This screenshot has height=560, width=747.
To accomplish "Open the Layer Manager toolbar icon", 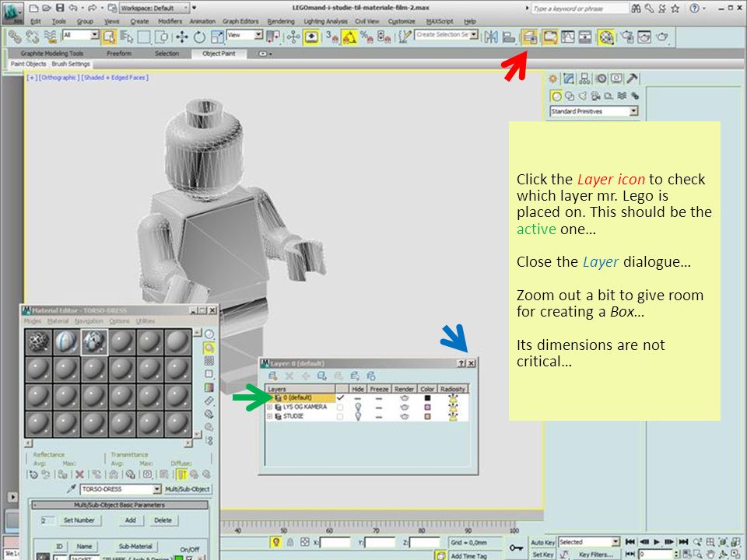I will (x=529, y=37).
